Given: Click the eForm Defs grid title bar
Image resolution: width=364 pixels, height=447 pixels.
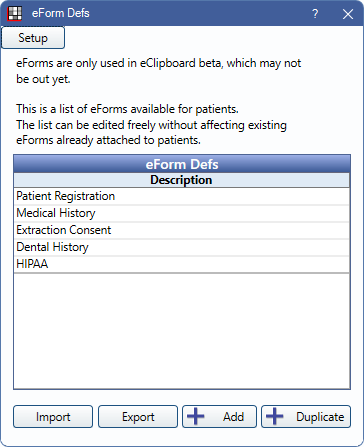Looking at the screenshot, I should [182, 164].
